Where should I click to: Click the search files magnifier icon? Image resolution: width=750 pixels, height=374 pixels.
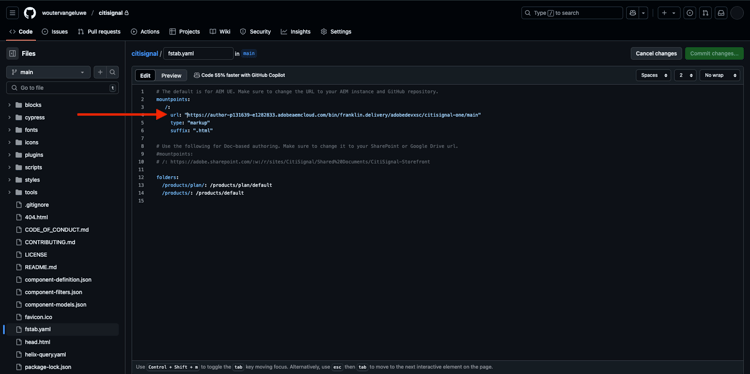click(x=112, y=72)
